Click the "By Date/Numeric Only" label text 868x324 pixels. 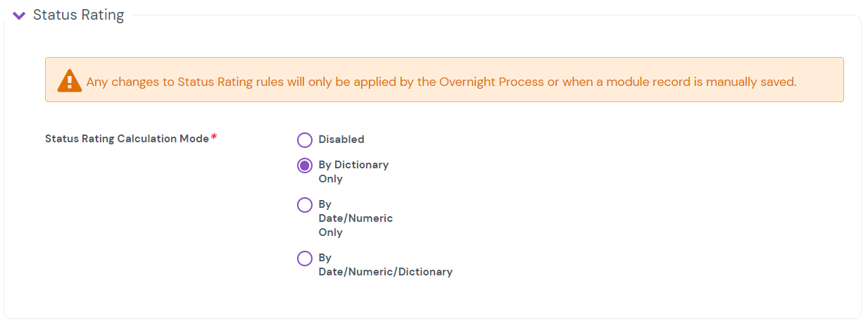point(356,218)
